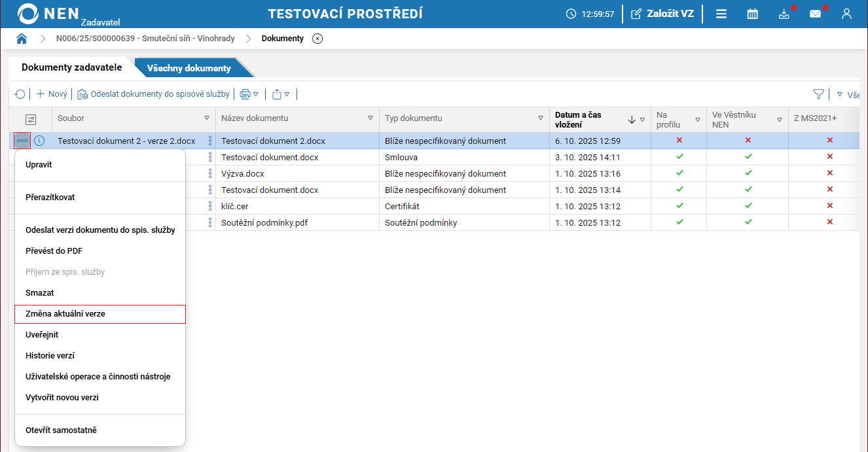Close the Dokumenty breadcrumb tab

point(317,39)
